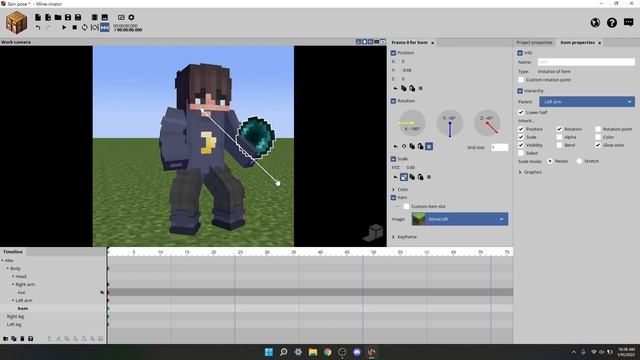Untick the inherit Rotation checkbox

pyautogui.click(x=559, y=129)
